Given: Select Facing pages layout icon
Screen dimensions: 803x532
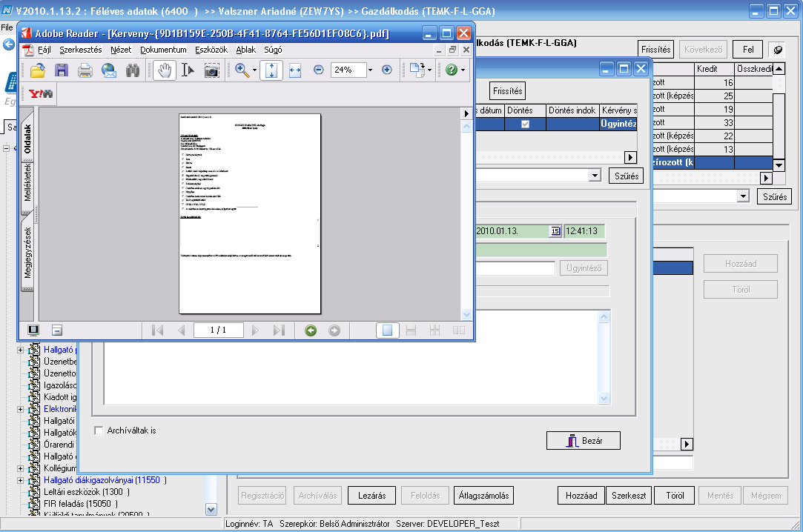Looking at the screenshot, I should (x=459, y=330).
